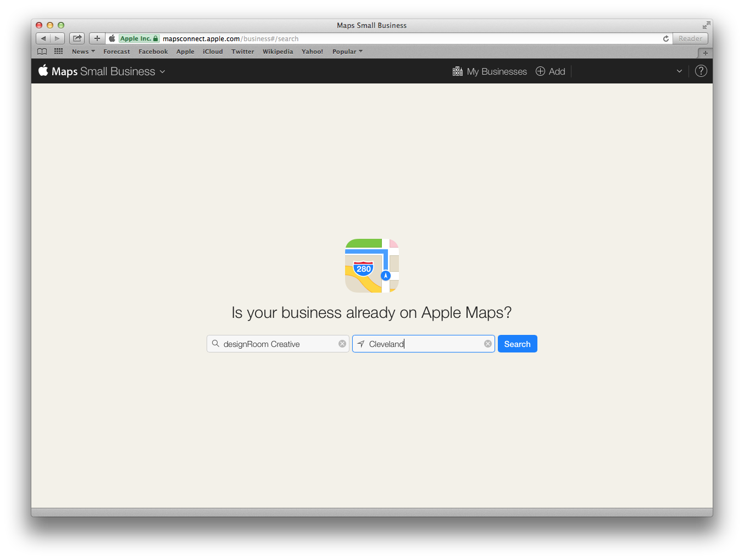Enter full screen with the window arrows
The width and height of the screenshot is (744, 560).
tap(706, 25)
